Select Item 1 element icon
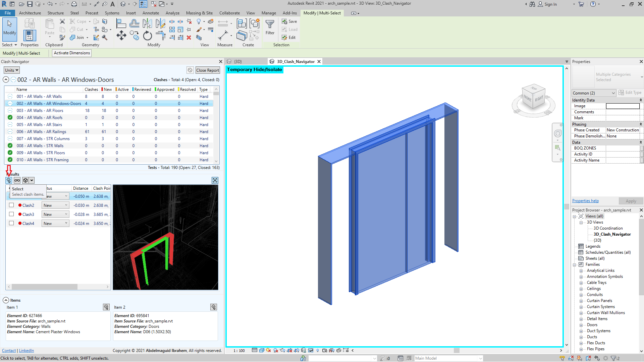644x362 pixels. click(x=106, y=307)
